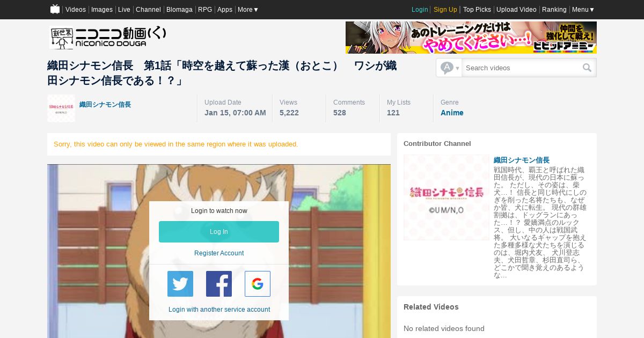Click the Sign Up link
Image resolution: width=644 pixels, height=338 pixels.
click(445, 10)
